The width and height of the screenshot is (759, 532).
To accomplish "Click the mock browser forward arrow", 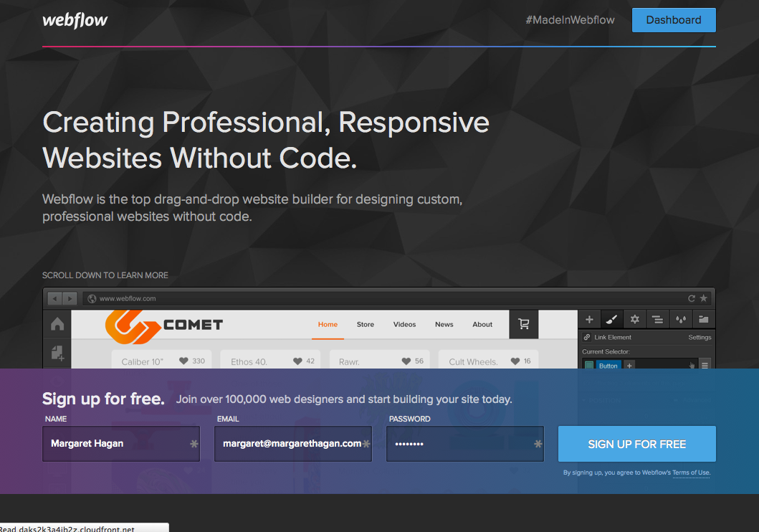I will (x=70, y=299).
